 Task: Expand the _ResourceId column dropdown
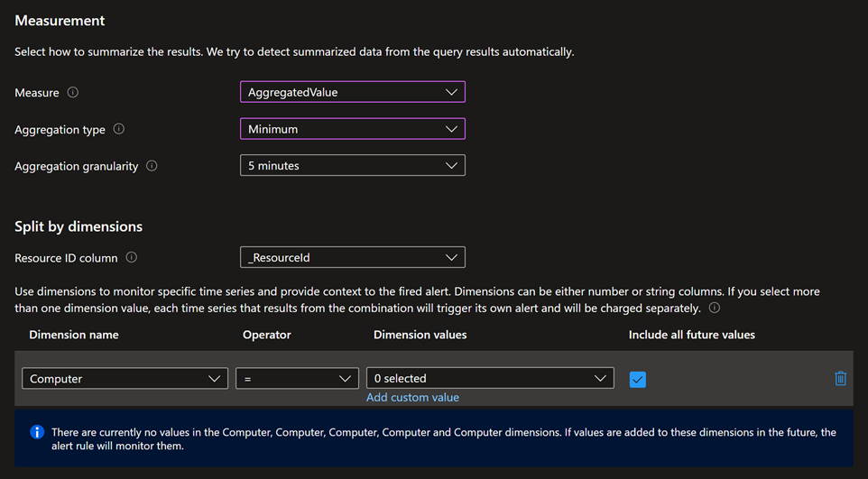tap(352, 257)
